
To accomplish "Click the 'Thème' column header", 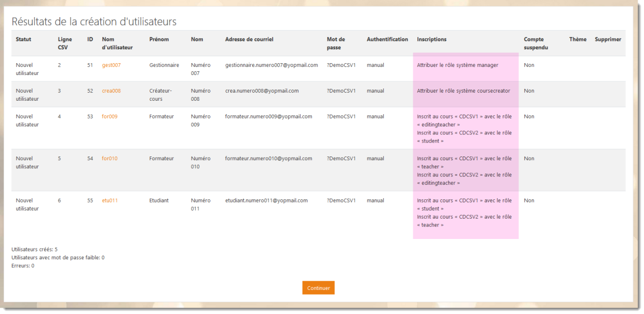I will click(578, 40).
